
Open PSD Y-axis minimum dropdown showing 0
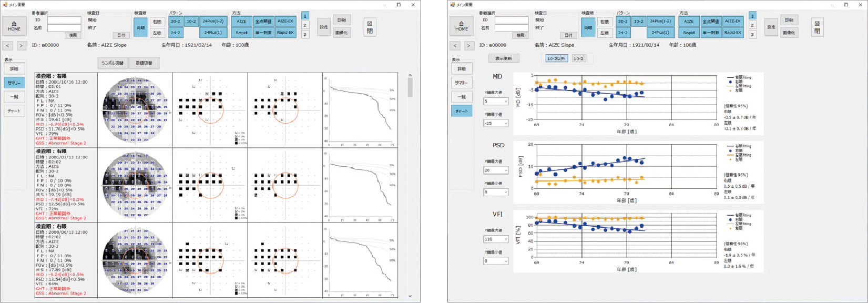tap(496, 193)
